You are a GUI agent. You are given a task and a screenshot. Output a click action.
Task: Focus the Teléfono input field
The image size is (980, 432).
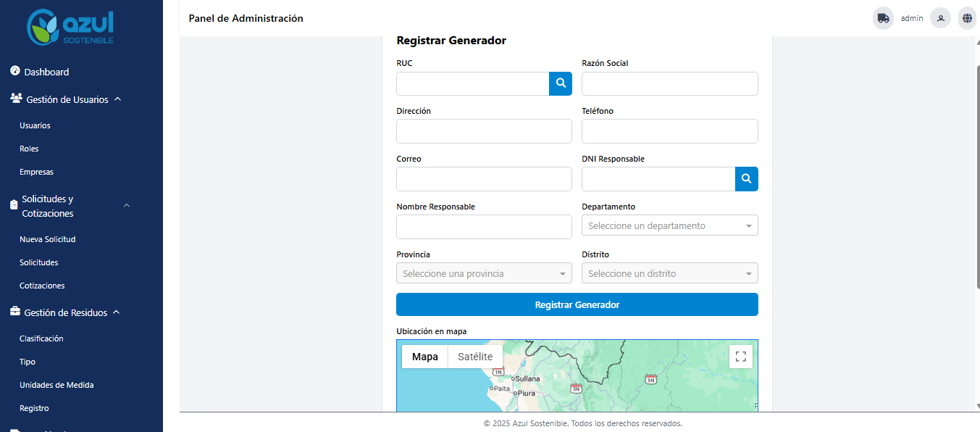pos(670,131)
